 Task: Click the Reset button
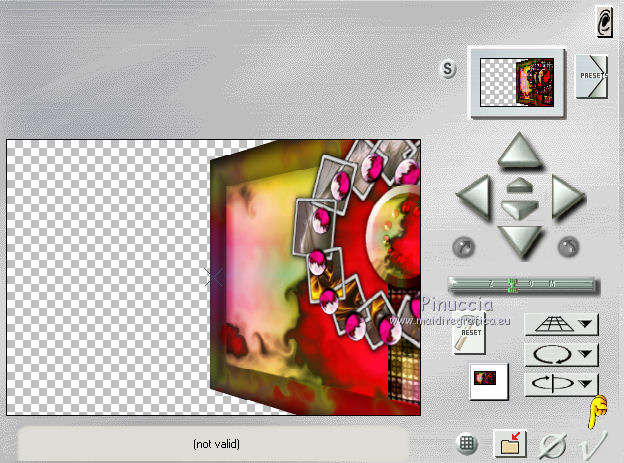470,334
